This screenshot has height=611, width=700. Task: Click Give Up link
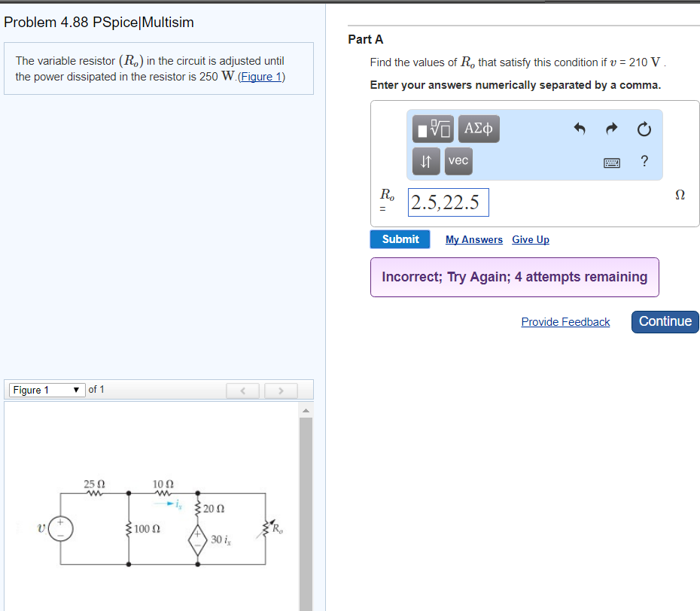click(x=530, y=239)
